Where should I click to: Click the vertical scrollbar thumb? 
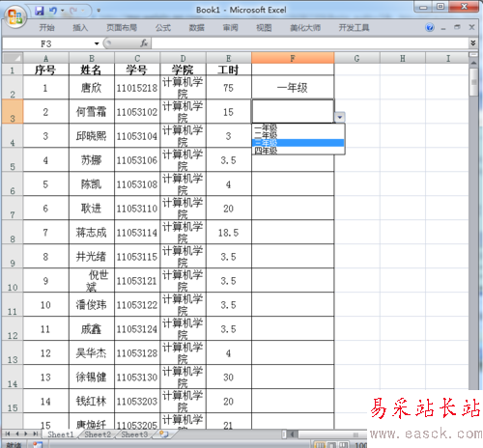point(473,82)
